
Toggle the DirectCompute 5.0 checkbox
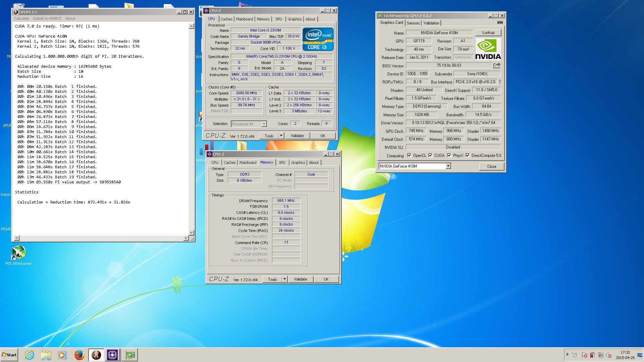(468, 156)
